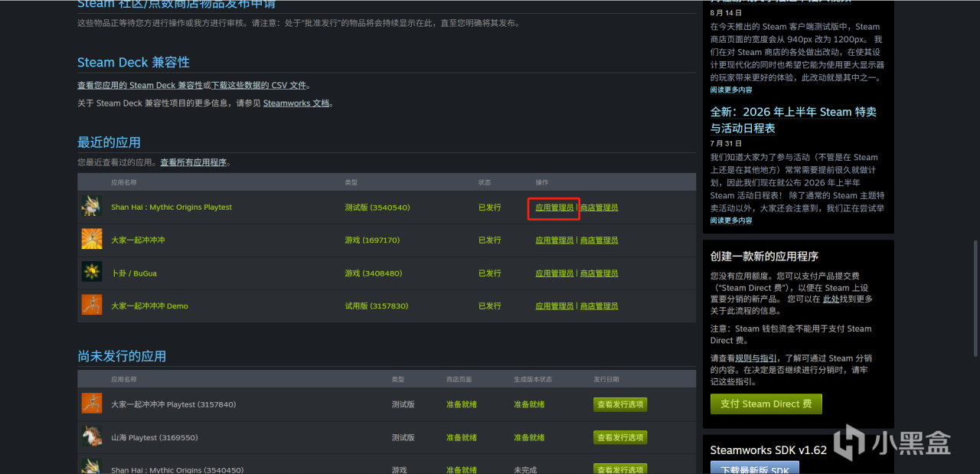Click the 游戏 (3408480) type cell
The width and height of the screenshot is (980, 474).
coord(373,273)
